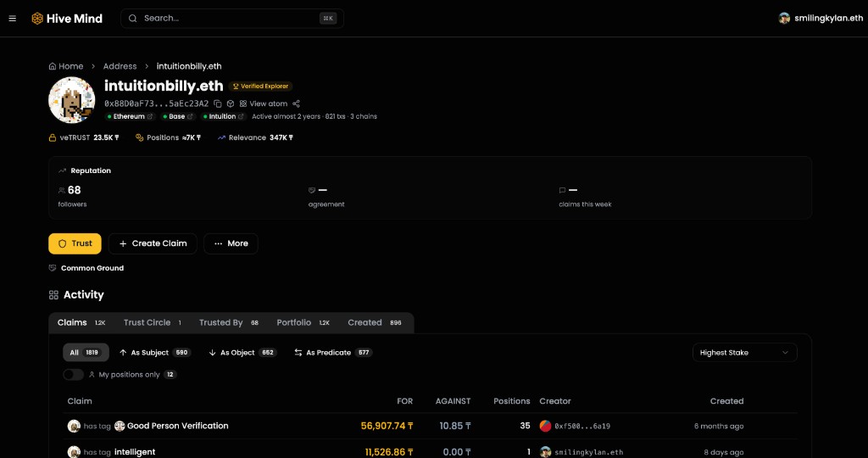Click the Relevance trend icon

tap(221, 137)
